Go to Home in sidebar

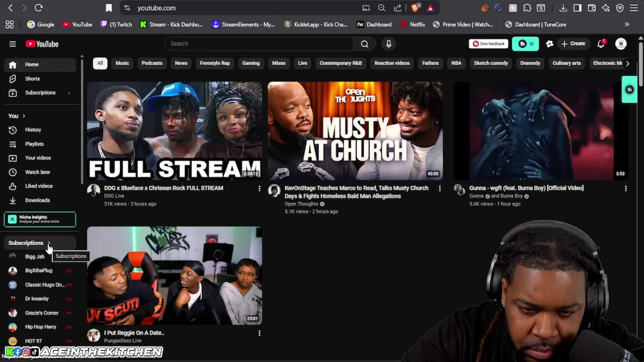[40, 64]
